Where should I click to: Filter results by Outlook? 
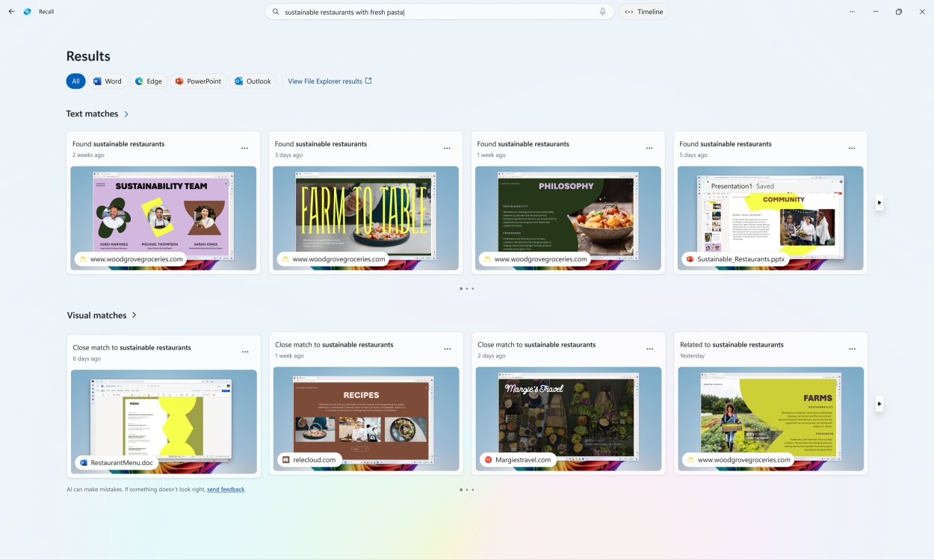pyautogui.click(x=253, y=81)
